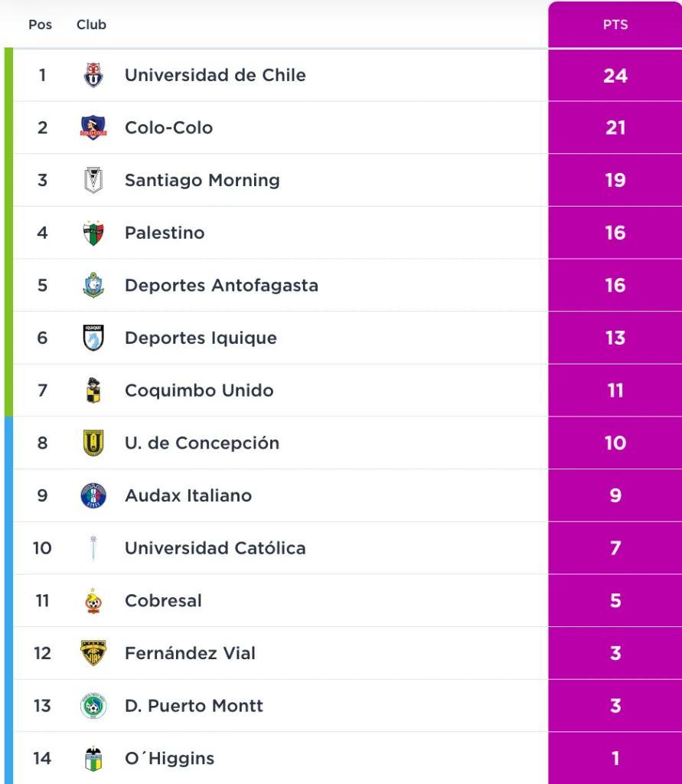Click the Pos column header
This screenshot has width=682, height=784.
(x=40, y=24)
